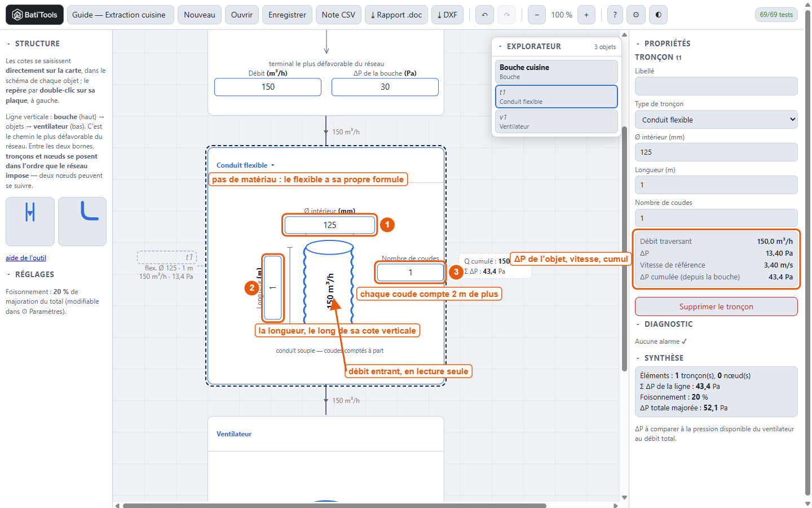Download the Rapport .doc export
This screenshot has width=812, height=508.
[396, 15]
